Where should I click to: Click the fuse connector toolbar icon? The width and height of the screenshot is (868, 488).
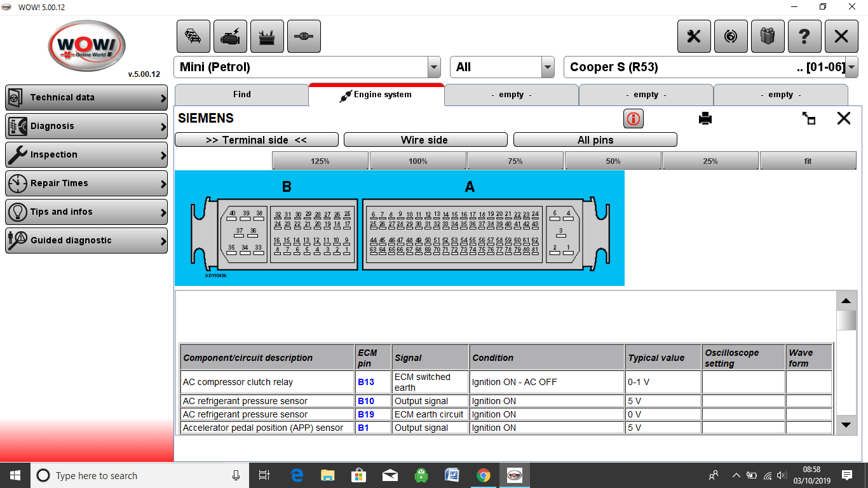[304, 36]
